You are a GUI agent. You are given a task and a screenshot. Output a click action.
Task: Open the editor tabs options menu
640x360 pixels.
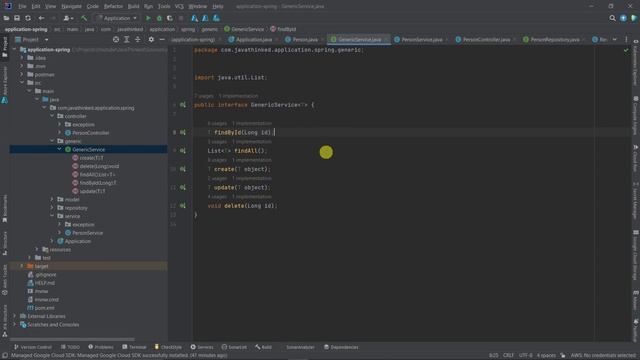coord(626,40)
